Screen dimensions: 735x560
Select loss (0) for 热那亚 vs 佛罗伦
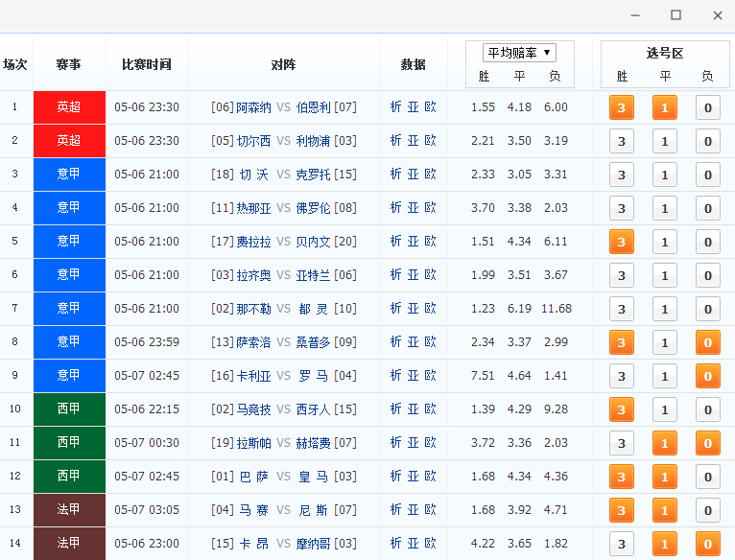point(708,208)
